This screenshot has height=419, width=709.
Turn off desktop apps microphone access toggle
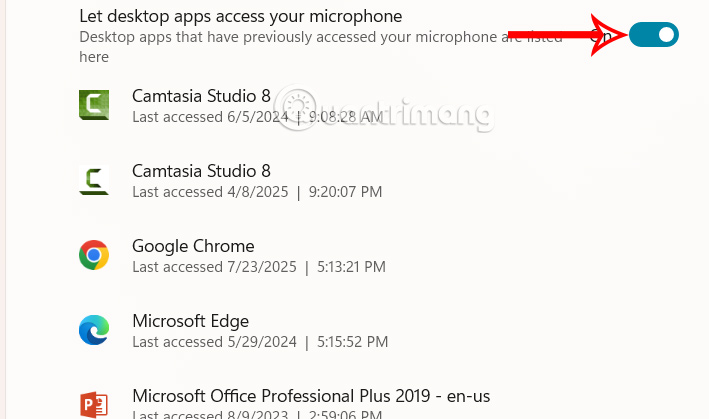click(654, 35)
